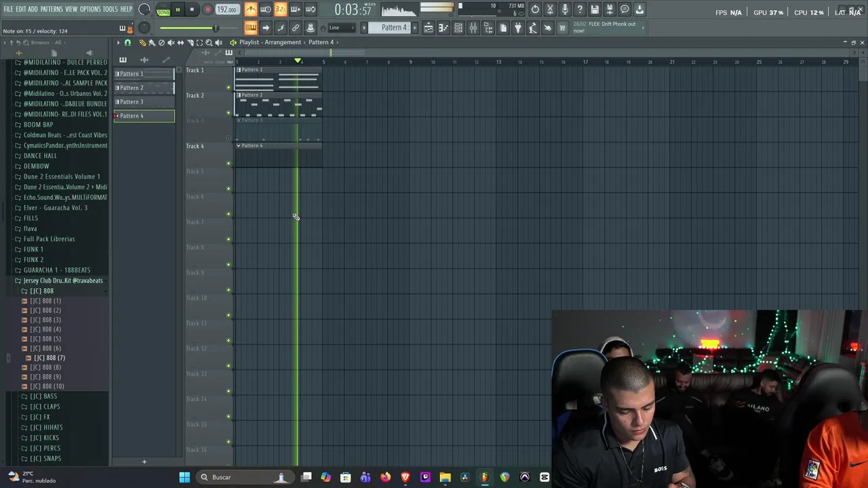Screen dimensions: 868x488
Task: Toggle the Playlist snap magnet
Action: tap(127, 43)
